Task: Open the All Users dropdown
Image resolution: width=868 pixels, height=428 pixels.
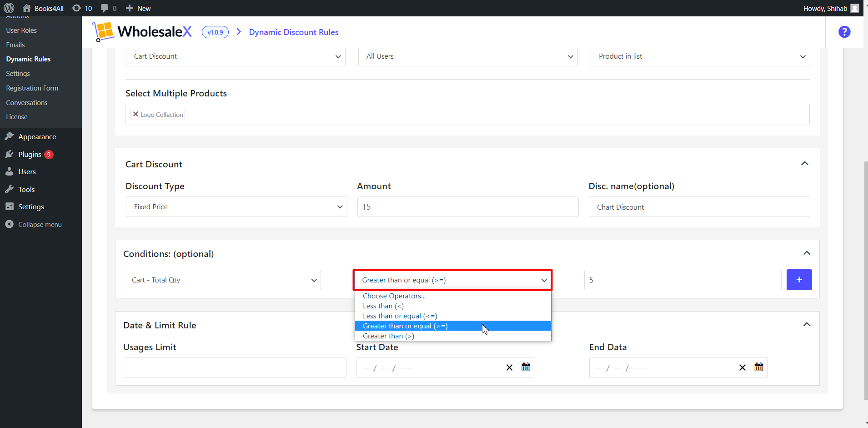Action: tap(468, 56)
